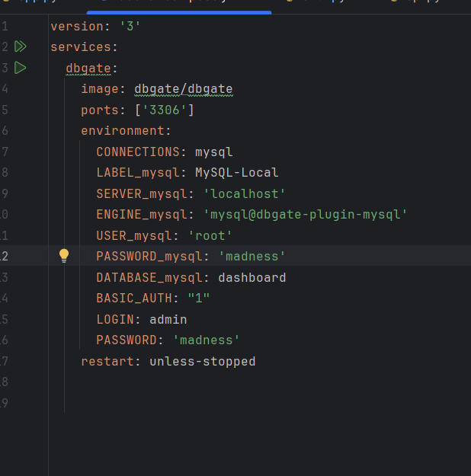The height and width of the screenshot is (476, 471).
Task: Run all services using the double-arrow gutter icon
Action: 20,47
